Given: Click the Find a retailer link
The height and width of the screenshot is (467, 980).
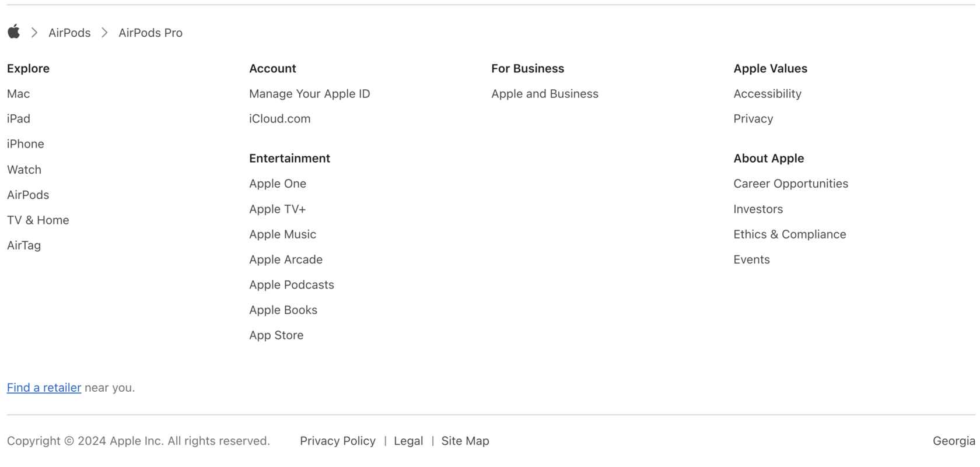Looking at the screenshot, I should point(44,388).
